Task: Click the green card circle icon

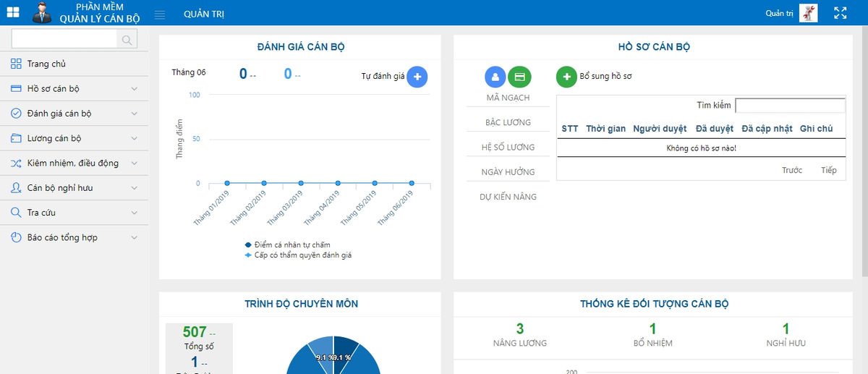Action: tap(519, 76)
